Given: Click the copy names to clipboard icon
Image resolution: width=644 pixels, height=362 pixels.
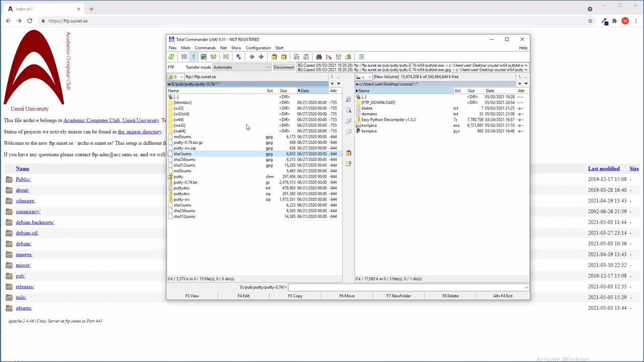Looking at the screenshot, I should coord(348,57).
